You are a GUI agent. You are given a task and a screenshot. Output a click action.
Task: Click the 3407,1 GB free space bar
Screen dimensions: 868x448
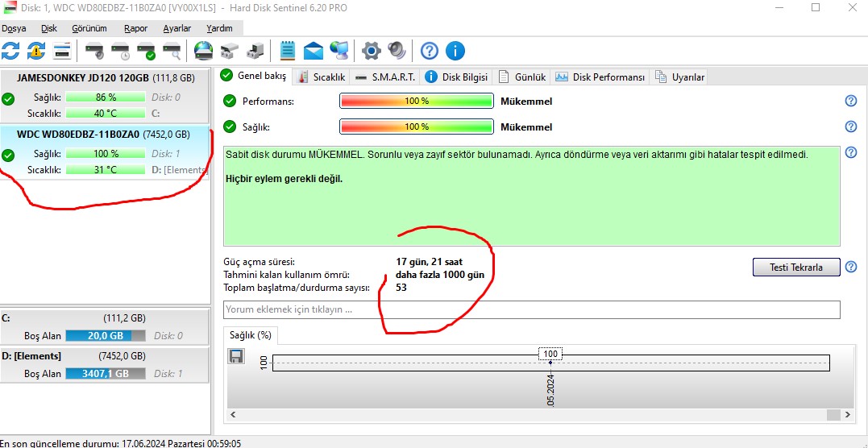[x=106, y=374]
